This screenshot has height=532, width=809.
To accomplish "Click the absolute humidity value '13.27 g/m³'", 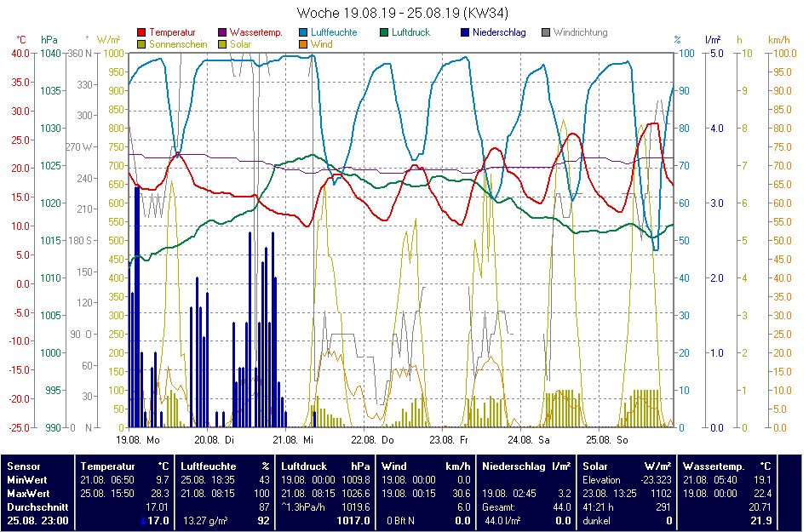I will coord(205,521).
